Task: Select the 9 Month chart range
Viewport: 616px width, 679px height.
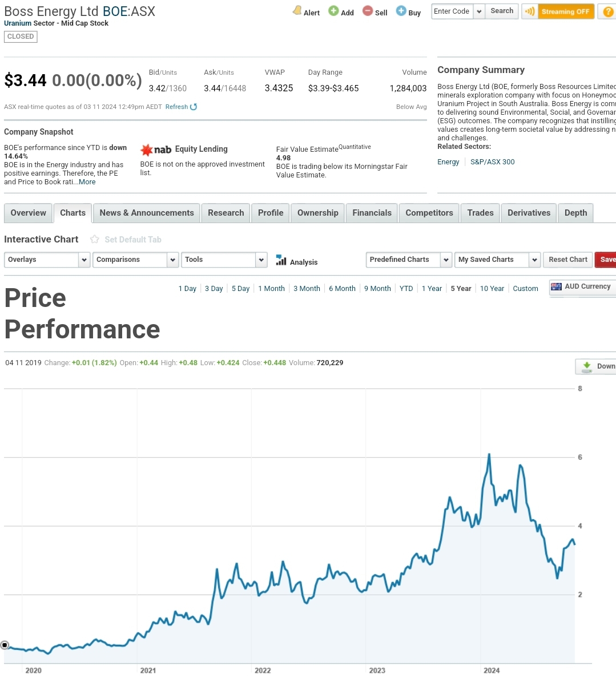Action: tap(377, 288)
